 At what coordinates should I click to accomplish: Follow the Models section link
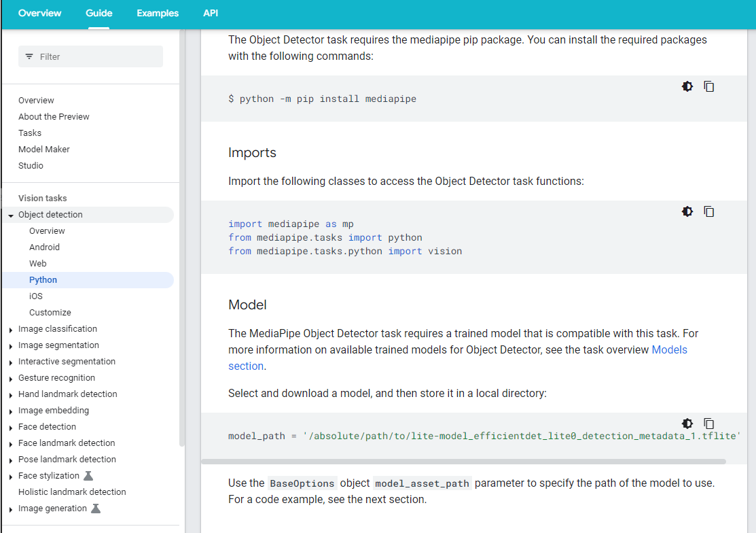(669, 349)
